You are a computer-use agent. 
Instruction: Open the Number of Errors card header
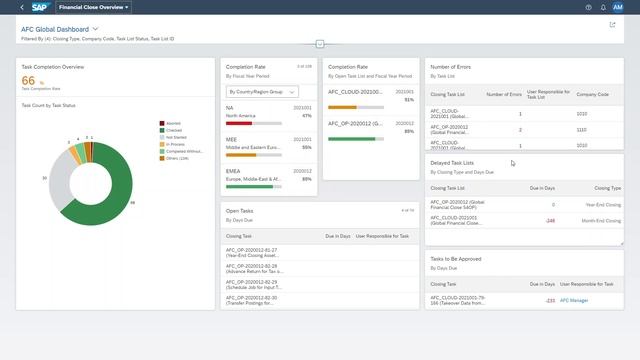(x=524, y=71)
